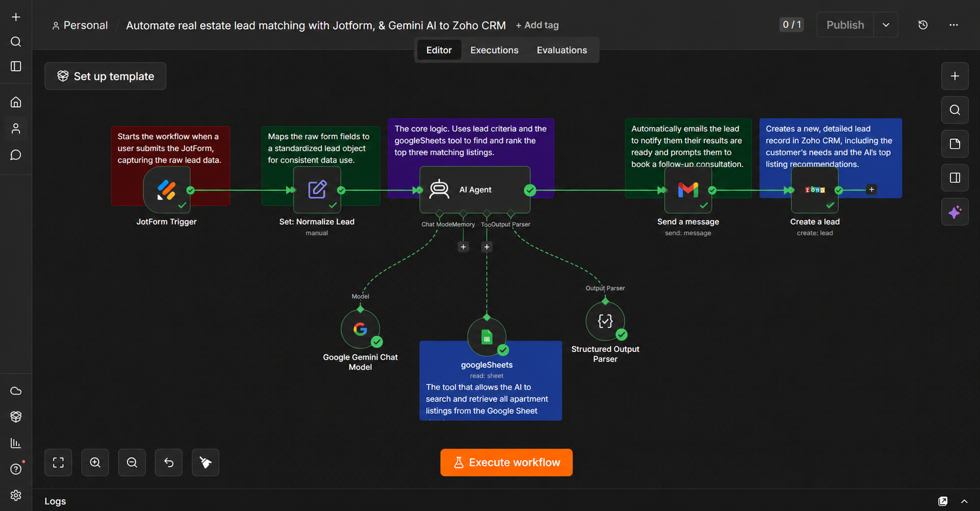Viewport: 980px width, 511px height.
Task: Click the 0 / 1 counter badge
Action: click(792, 24)
